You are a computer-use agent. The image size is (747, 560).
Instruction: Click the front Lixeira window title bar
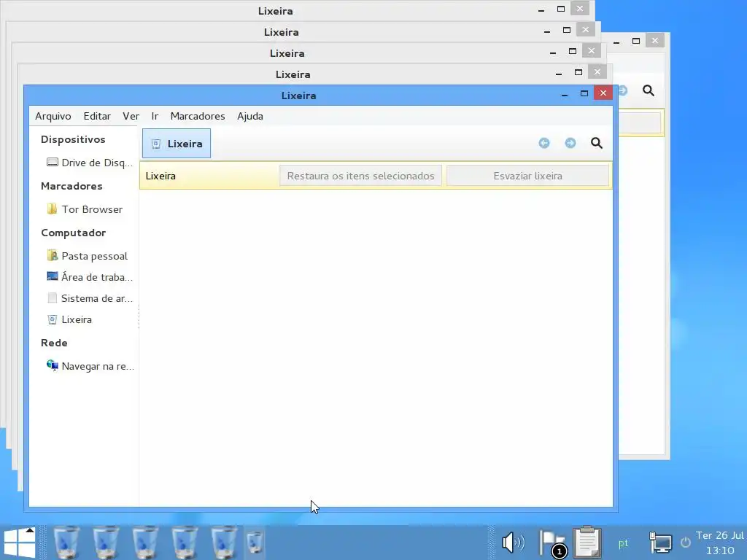click(298, 96)
